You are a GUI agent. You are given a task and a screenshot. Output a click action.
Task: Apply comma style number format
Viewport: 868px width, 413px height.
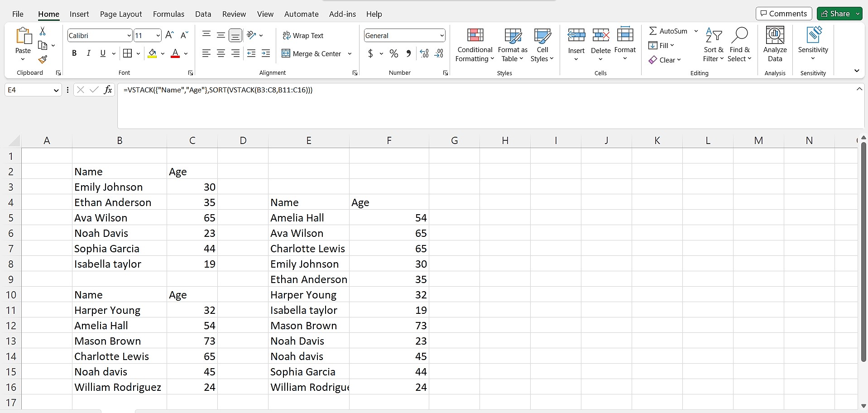click(x=408, y=53)
